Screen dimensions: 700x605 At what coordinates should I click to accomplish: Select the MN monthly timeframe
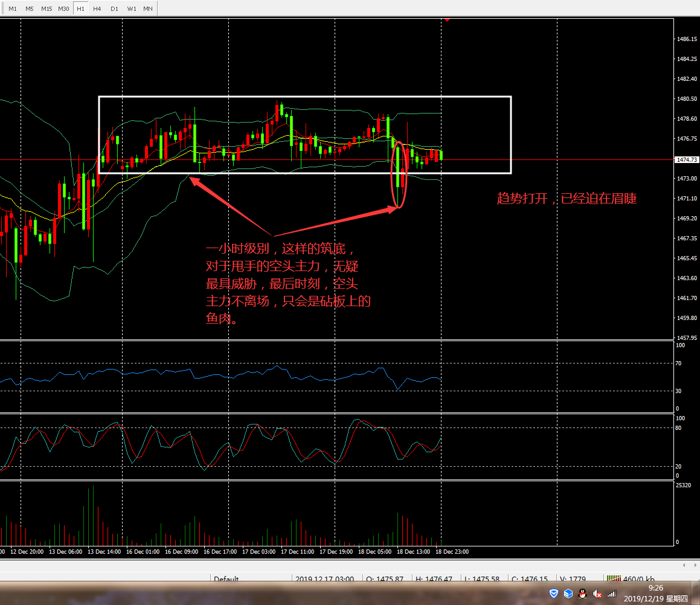pyautogui.click(x=148, y=9)
